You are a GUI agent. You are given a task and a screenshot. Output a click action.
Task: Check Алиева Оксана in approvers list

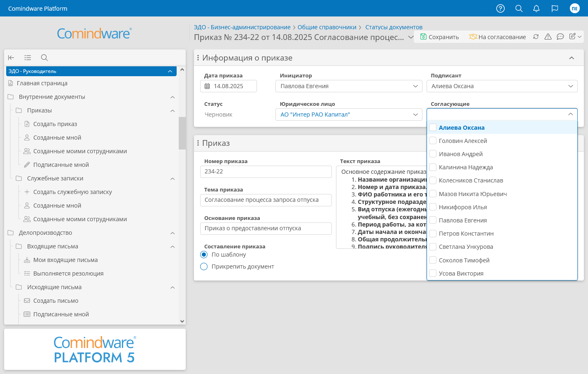coord(433,127)
